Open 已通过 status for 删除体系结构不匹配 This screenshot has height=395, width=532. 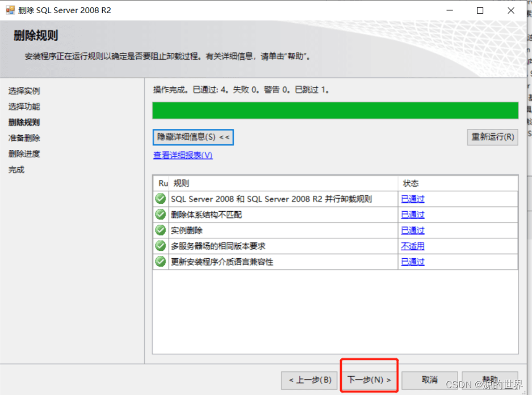click(x=413, y=215)
